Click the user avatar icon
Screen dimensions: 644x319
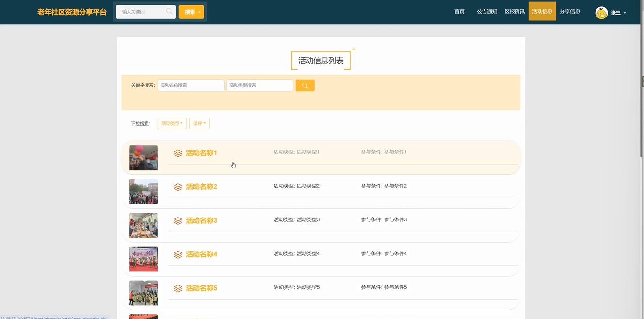click(601, 13)
